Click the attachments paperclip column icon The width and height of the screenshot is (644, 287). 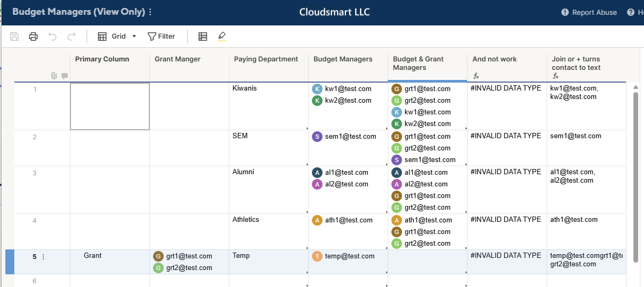pyautogui.click(x=53, y=76)
